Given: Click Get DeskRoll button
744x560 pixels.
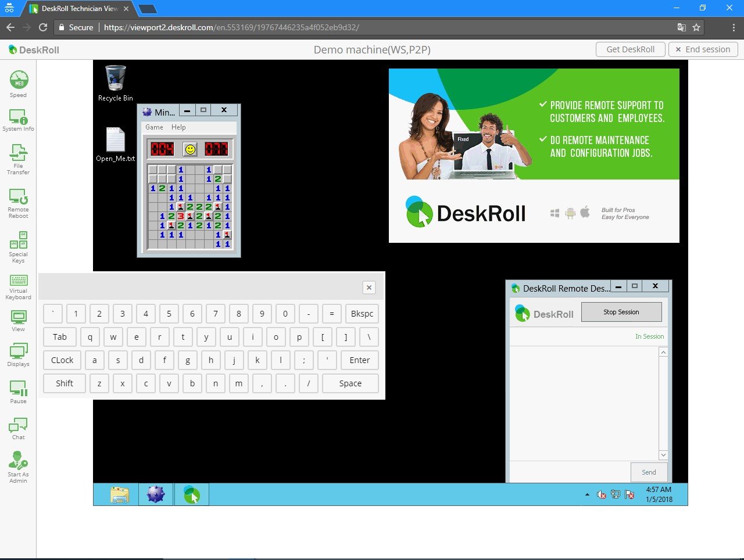Looking at the screenshot, I should pyautogui.click(x=631, y=49).
